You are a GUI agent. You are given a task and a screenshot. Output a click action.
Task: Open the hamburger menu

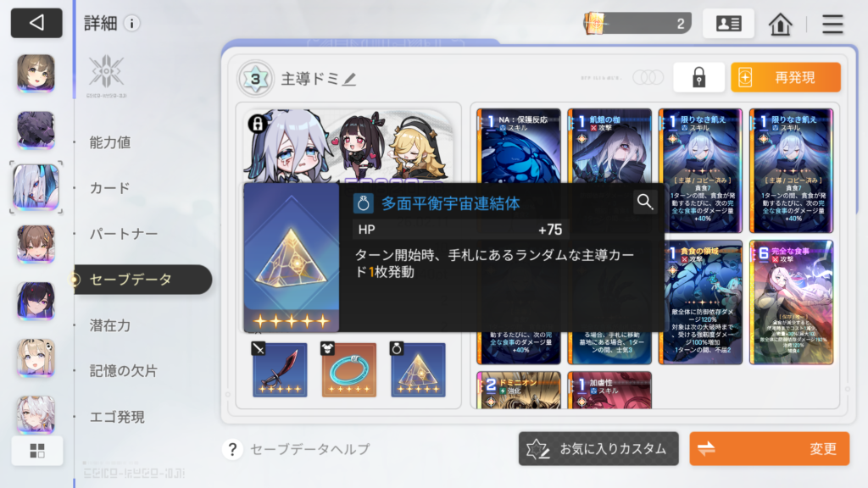tap(832, 24)
